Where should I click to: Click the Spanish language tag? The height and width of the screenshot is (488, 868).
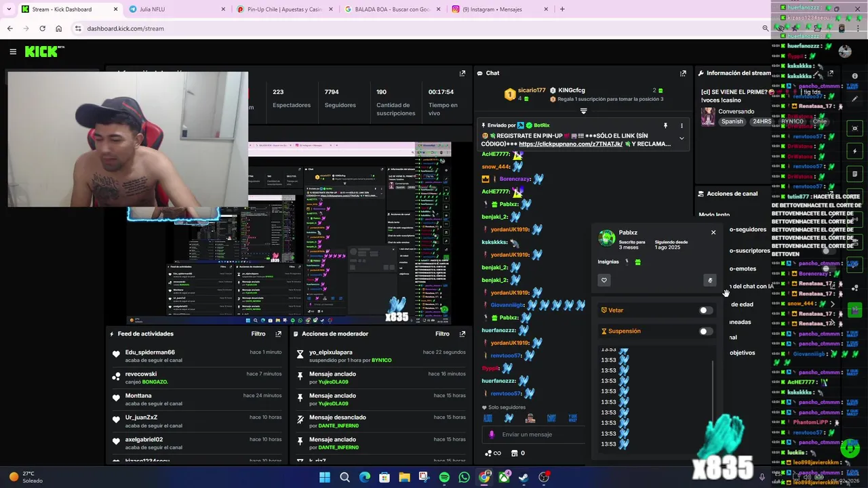click(x=732, y=121)
